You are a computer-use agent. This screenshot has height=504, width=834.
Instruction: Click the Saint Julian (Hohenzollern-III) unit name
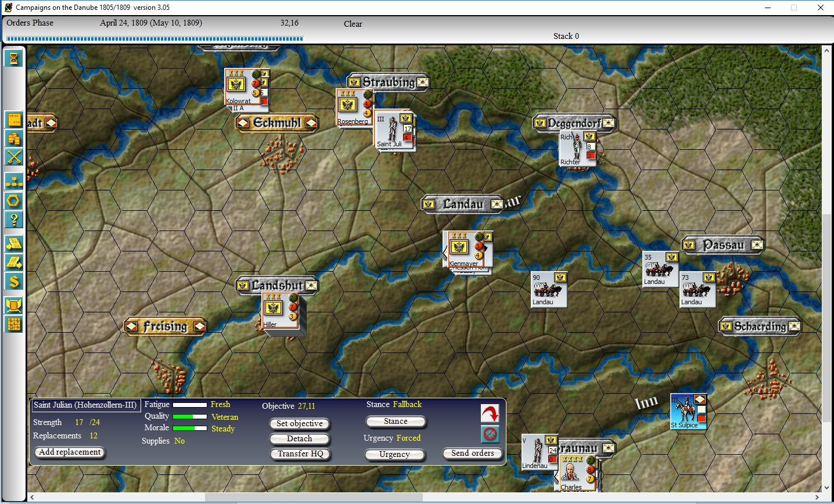coord(85,405)
